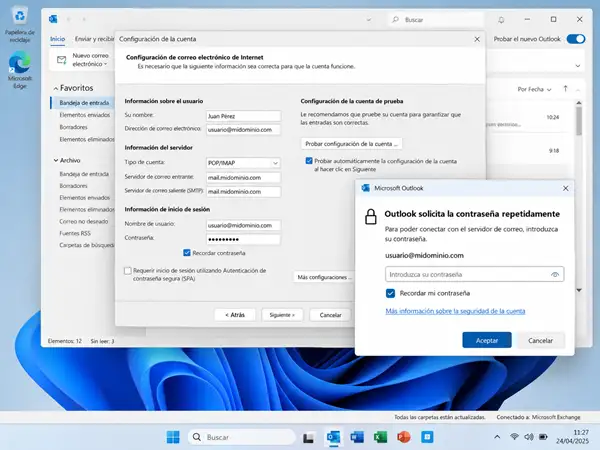Click the battery icon in system tray

coord(543,437)
